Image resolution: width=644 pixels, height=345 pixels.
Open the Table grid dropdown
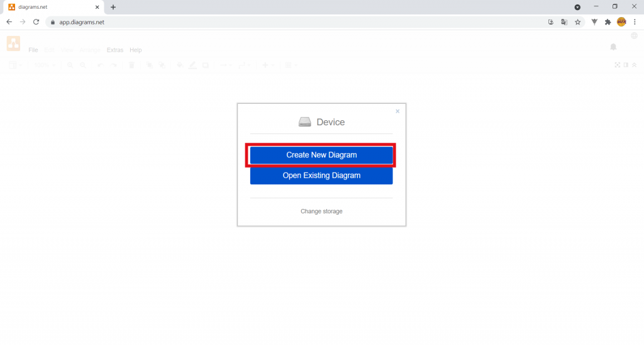pos(291,65)
